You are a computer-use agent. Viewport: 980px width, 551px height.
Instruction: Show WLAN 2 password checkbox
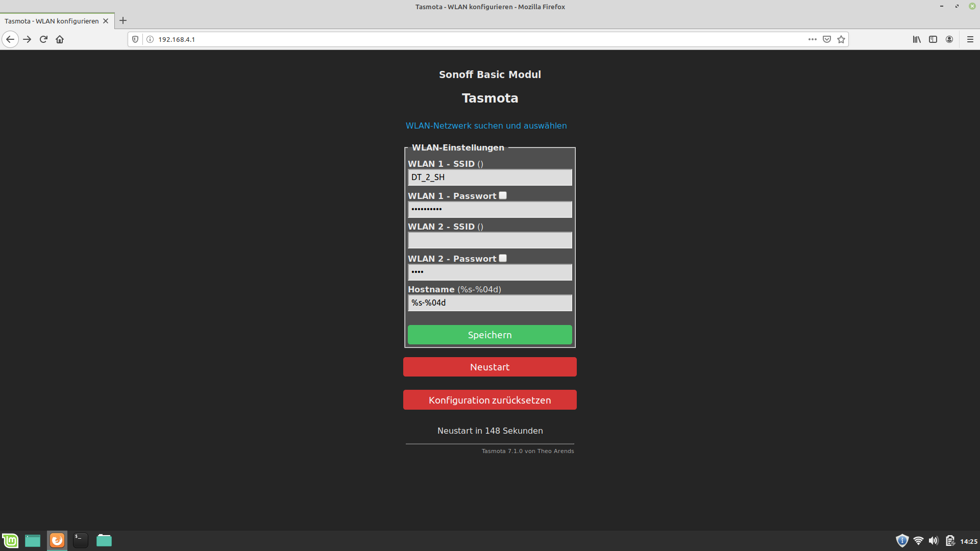pyautogui.click(x=503, y=258)
